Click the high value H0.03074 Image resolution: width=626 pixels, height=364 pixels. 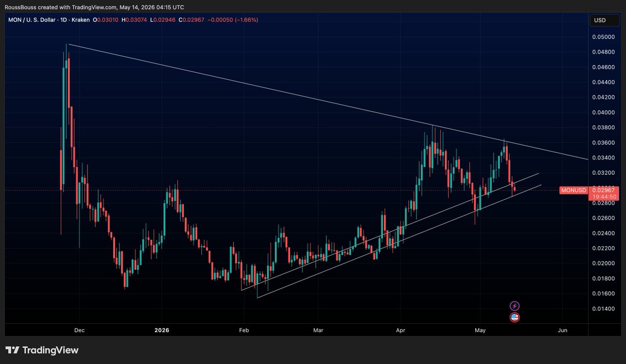[133, 20]
